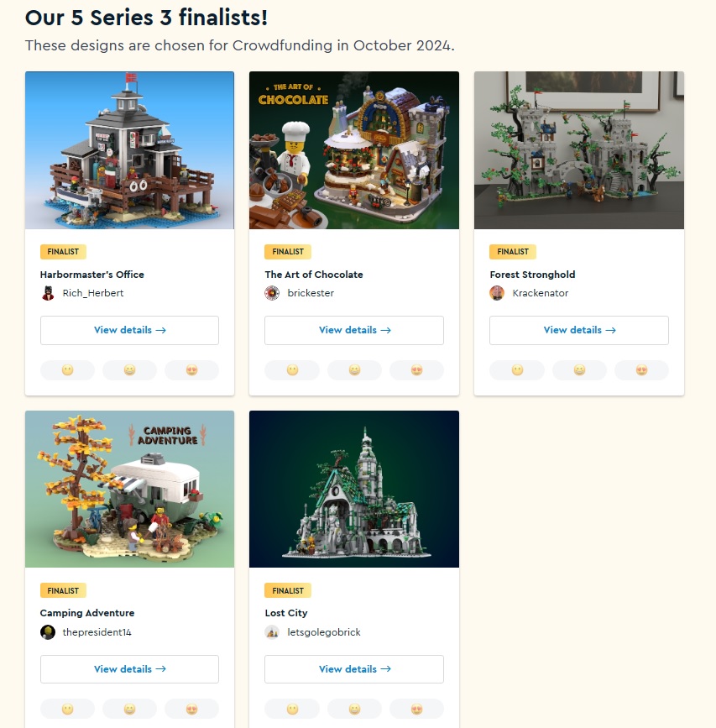Screen dimensions: 716x728
Task: Open View details for The Art of Chocolate
Action: click(x=354, y=330)
